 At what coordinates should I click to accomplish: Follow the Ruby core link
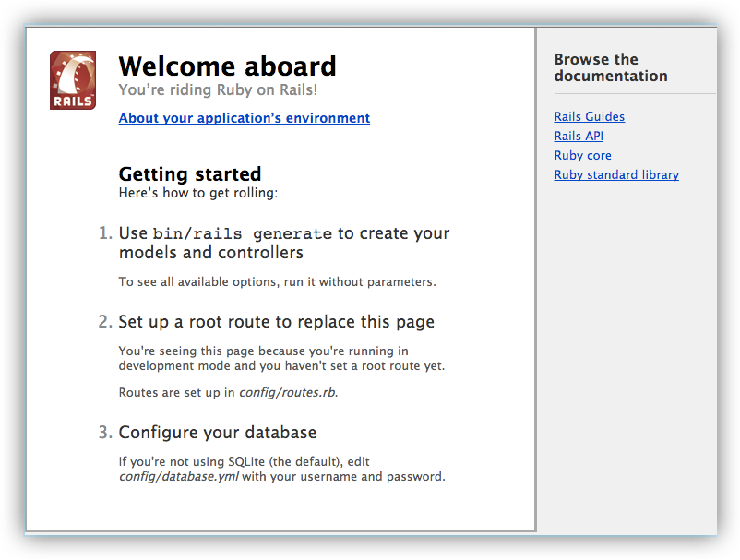(x=582, y=155)
